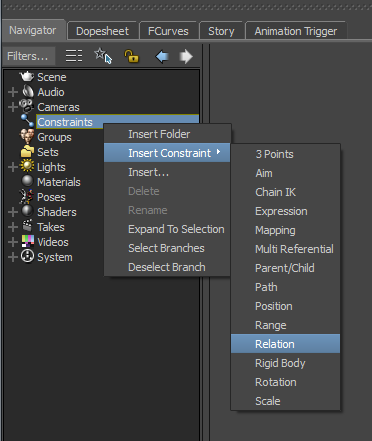The height and width of the screenshot is (441, 372).
Task: Click the Videos color bars icon
Action: [x=28, y=241]
